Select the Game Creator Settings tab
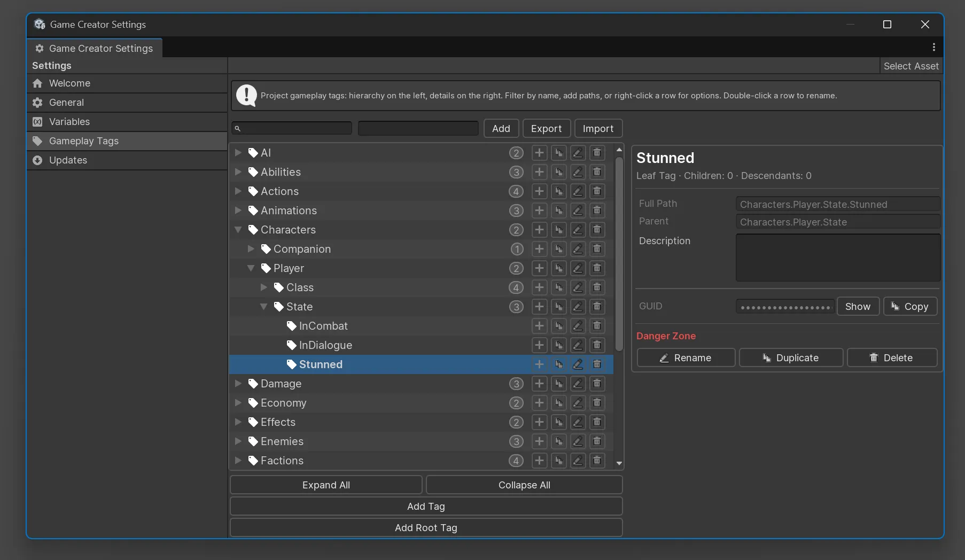This screenshot has height=560, width=965. coord(95,48)
